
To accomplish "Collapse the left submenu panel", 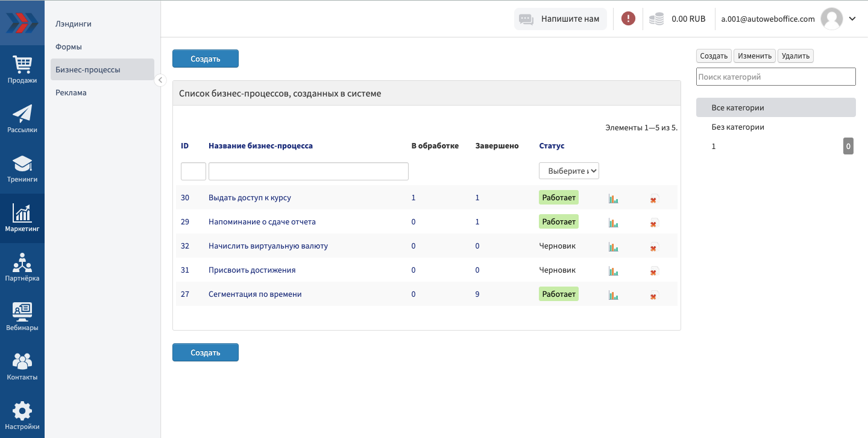I will coord(160,80).
